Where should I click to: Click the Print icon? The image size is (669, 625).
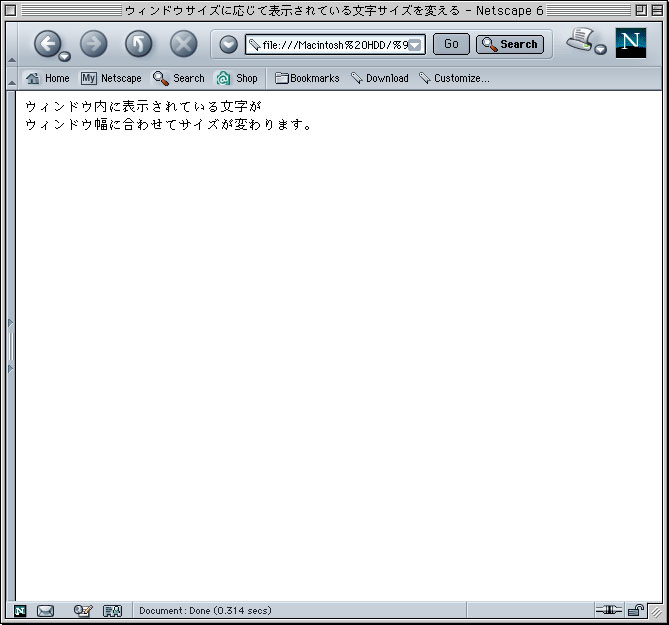click(x=580, y=40)
